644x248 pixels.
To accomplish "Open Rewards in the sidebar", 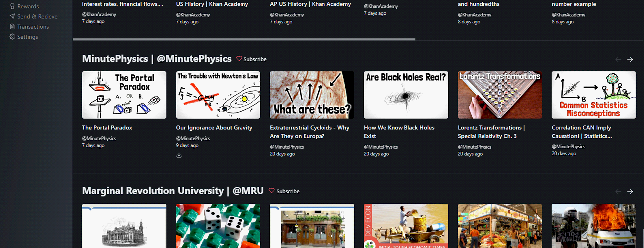I will pyautogui.click(x=28, y=6).
